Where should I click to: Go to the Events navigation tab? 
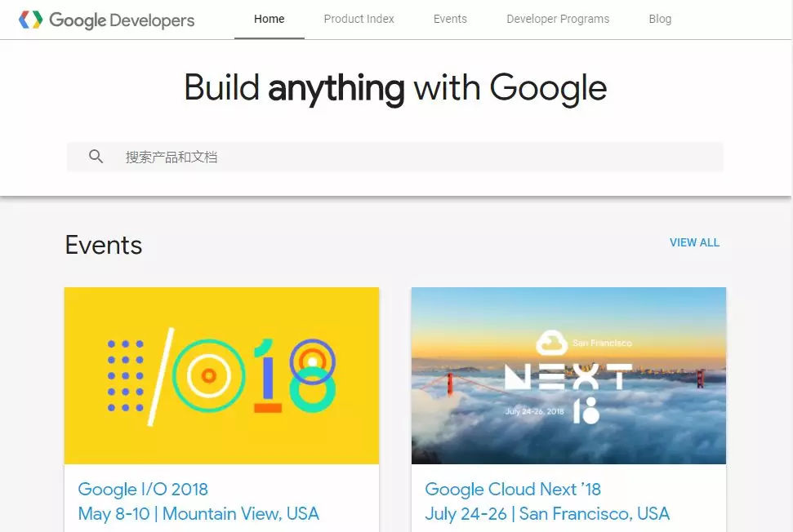tap(450, 20)
